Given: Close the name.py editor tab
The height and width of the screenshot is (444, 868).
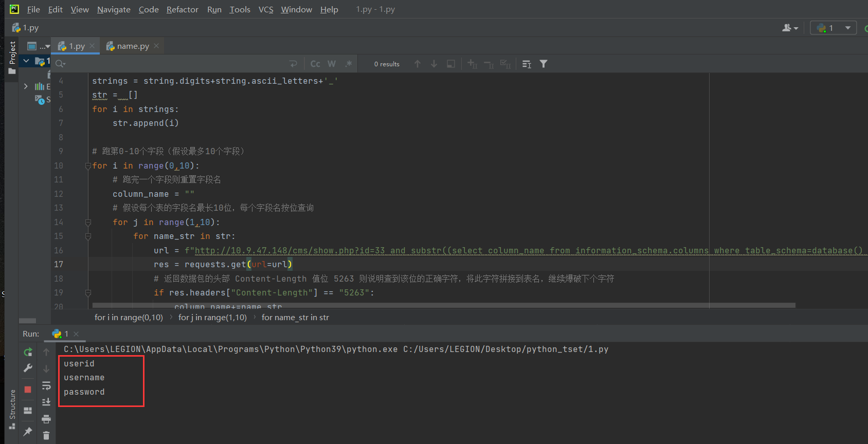Looking at the screenshot, I should [x=156, y=46].
